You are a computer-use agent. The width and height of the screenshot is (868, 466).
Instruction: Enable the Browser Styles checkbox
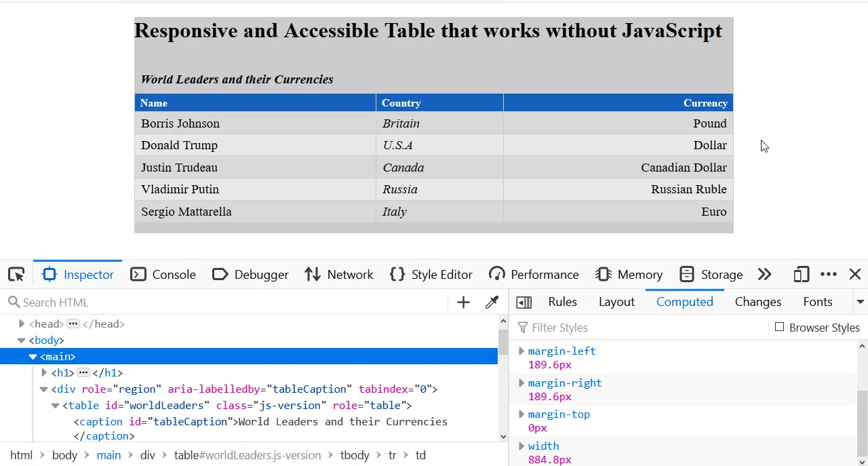[779, 328]
